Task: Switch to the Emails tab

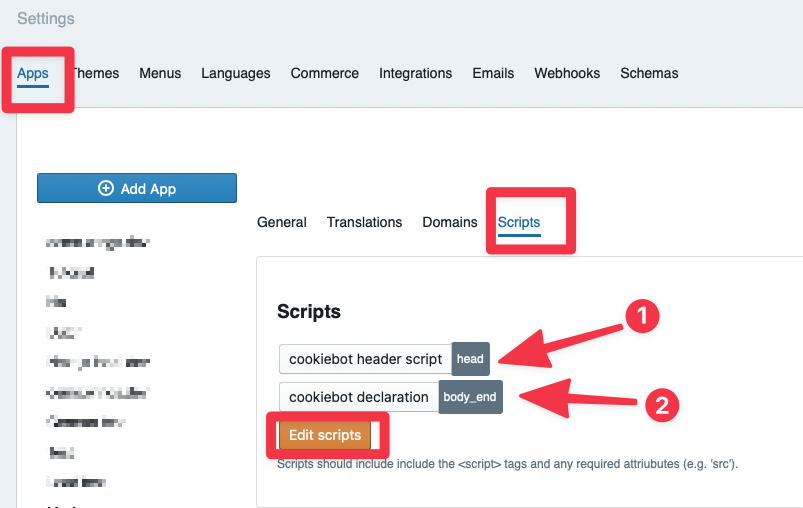Action: coord(493,73)
